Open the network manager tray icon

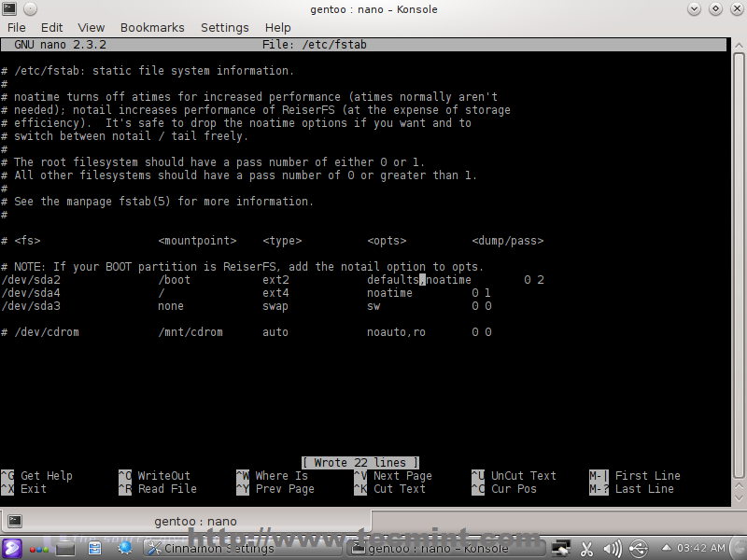tap(561, 549)
